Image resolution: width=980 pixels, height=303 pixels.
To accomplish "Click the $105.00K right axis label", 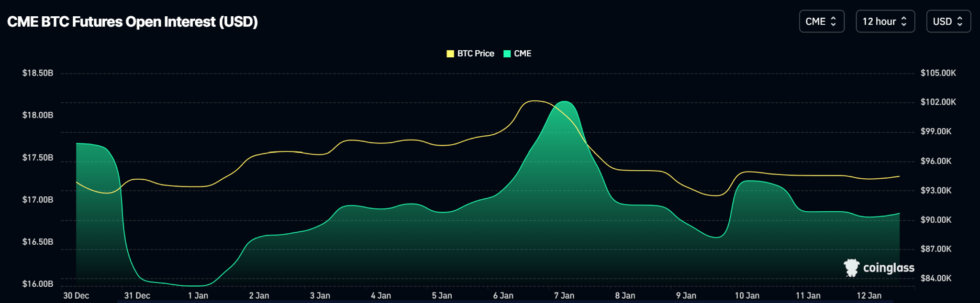I will coord(938,73).
